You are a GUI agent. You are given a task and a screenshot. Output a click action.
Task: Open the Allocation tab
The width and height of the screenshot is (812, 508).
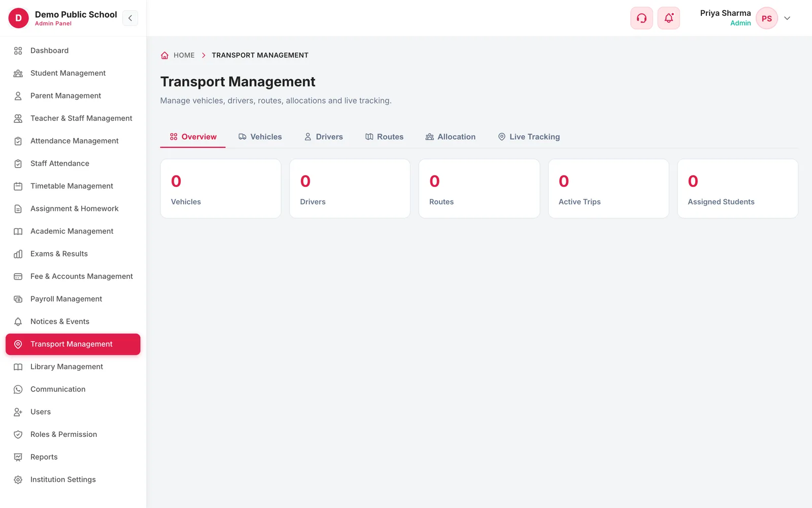pos(450,137)
